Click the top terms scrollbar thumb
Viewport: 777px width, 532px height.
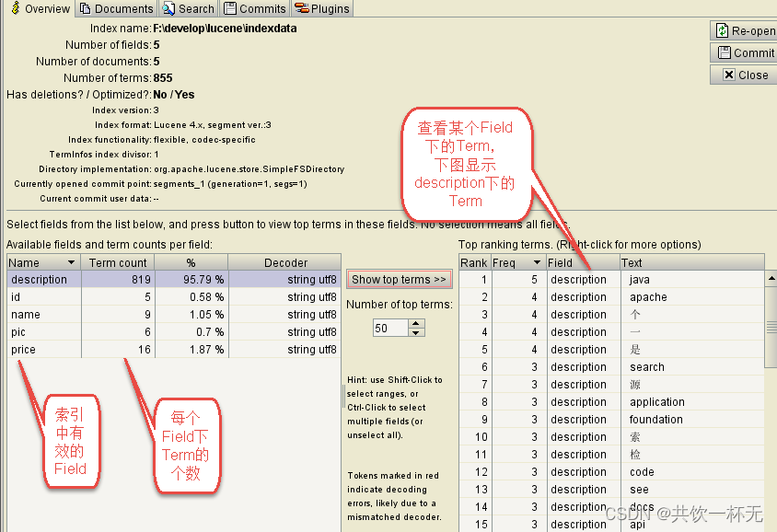[x=771, y=328]
